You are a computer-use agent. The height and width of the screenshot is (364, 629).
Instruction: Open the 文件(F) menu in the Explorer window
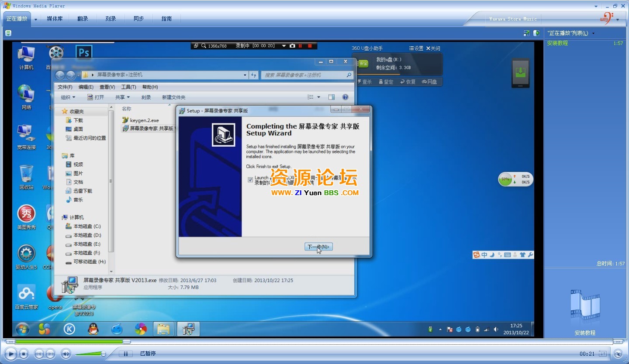65,87
